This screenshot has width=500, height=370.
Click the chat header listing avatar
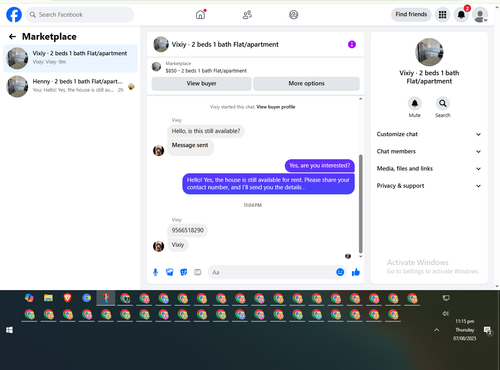tap(161, 44)
